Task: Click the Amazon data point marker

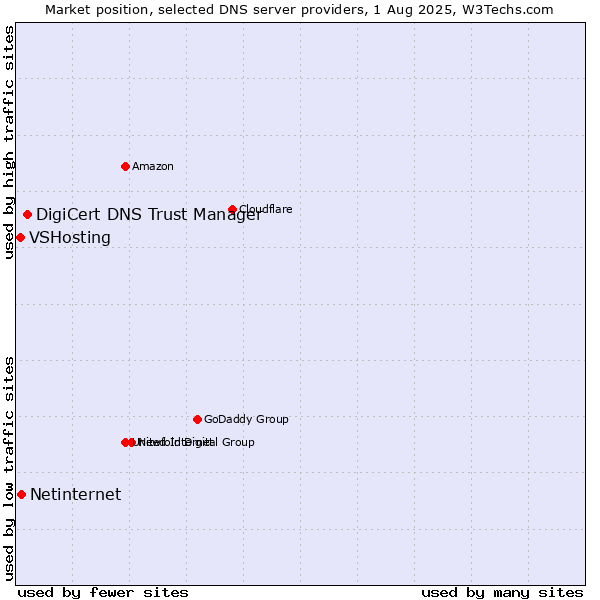Action: click(125, 166)
